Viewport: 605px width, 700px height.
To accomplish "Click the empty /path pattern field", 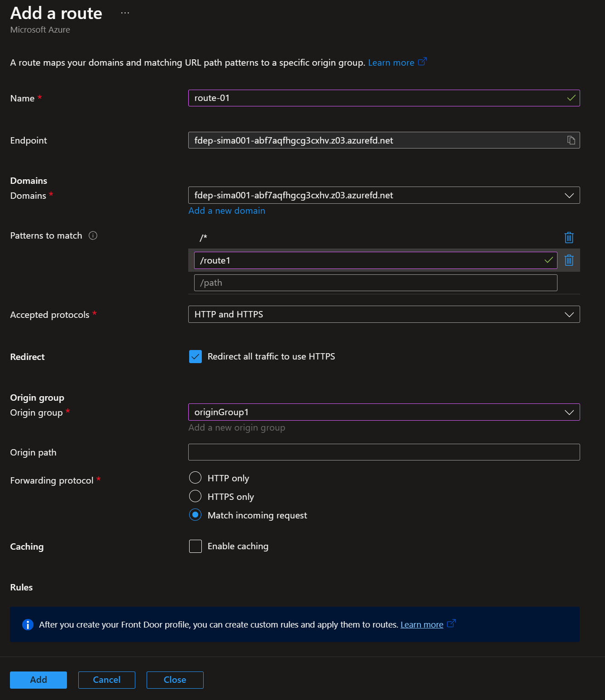I will click(x=375, y=283).
